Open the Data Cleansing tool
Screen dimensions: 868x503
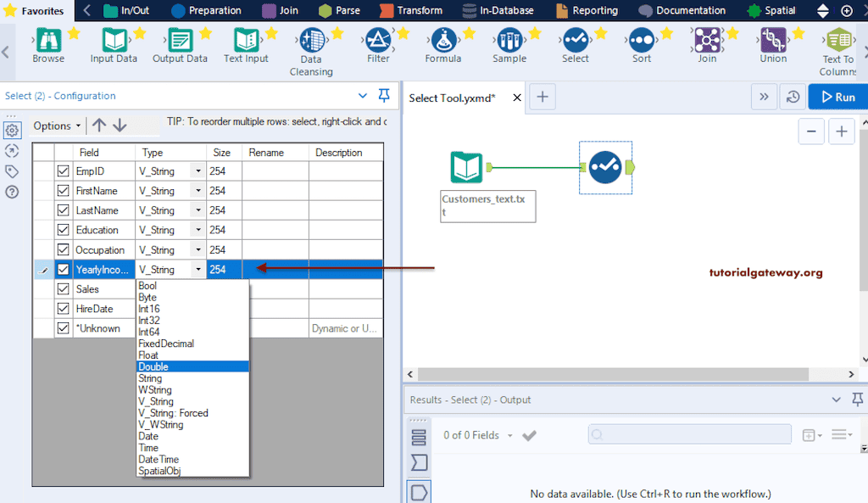(x=311, y=40)
